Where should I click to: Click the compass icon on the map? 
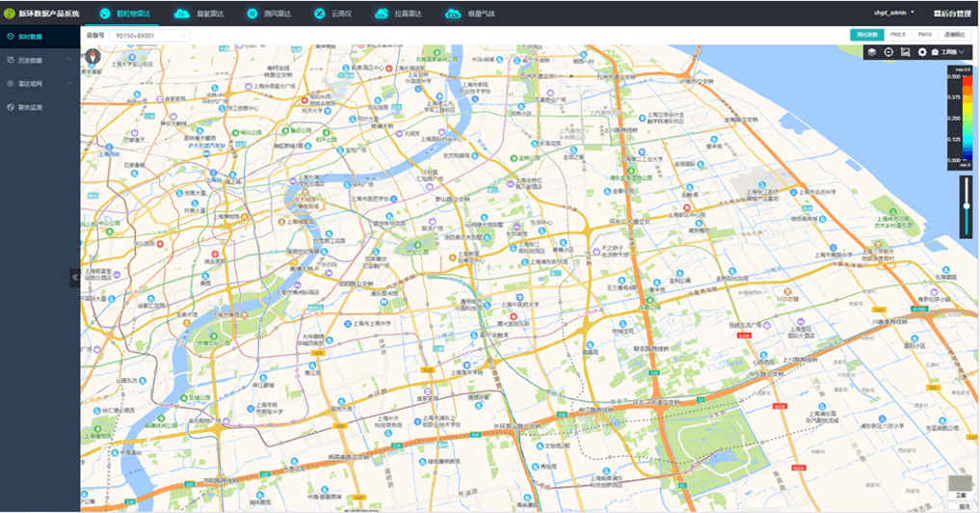tap(93, 57)
